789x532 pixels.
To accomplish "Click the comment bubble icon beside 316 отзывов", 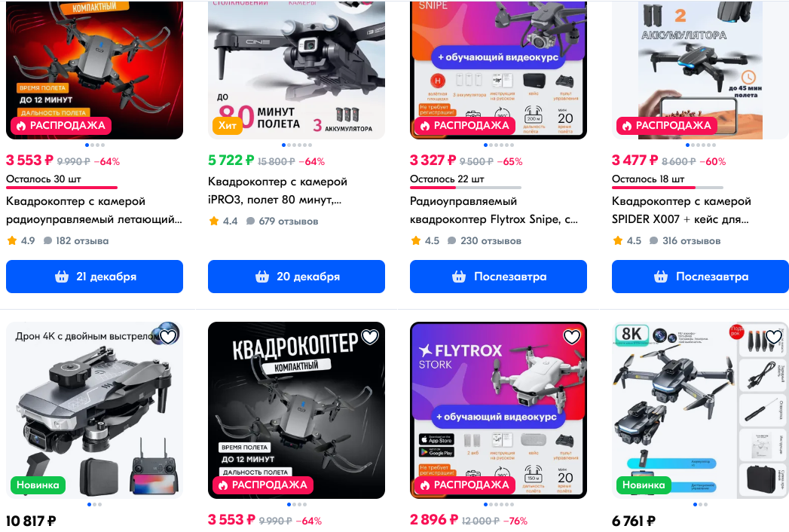I will pyautogui.click(x=653, y=241).
